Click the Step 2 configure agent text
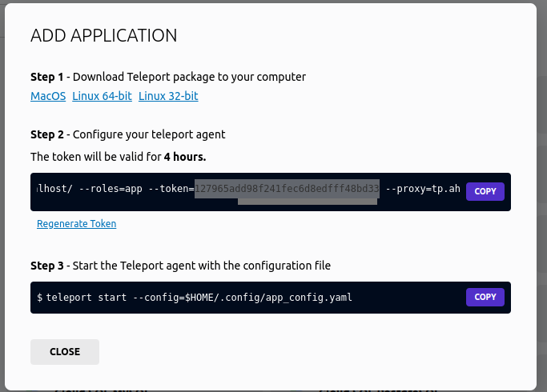 [127, 134]
